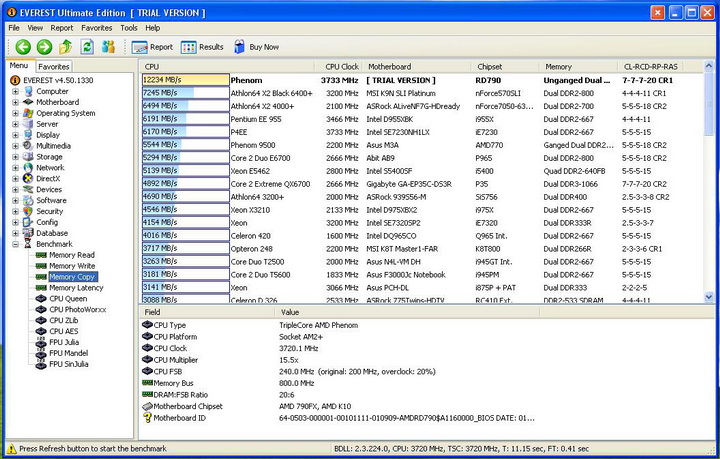Image resolution: width=720 pixels, height=459 pixels.
Task: Select the Core 2 Duo E6700 row
Action: 422,158
